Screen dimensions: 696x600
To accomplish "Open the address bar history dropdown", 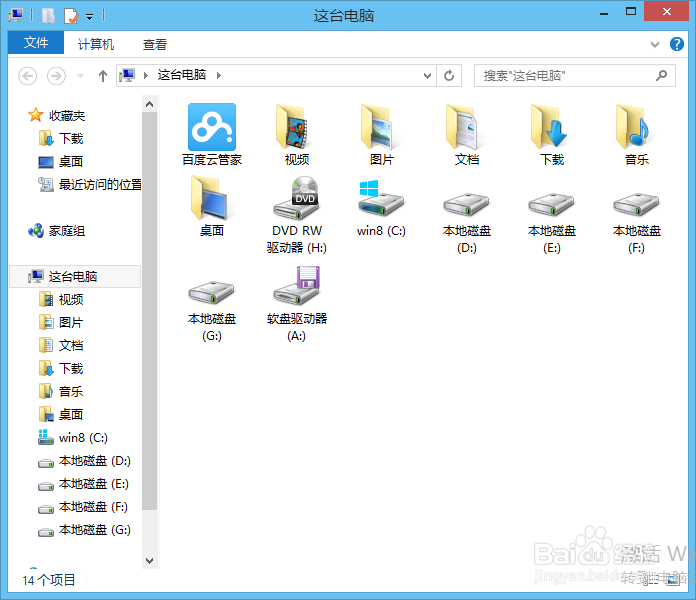I will [427, 75].
